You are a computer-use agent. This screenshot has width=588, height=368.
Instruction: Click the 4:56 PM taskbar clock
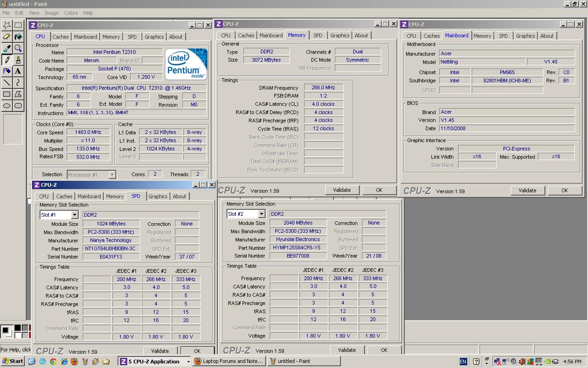tap(572, 362)
